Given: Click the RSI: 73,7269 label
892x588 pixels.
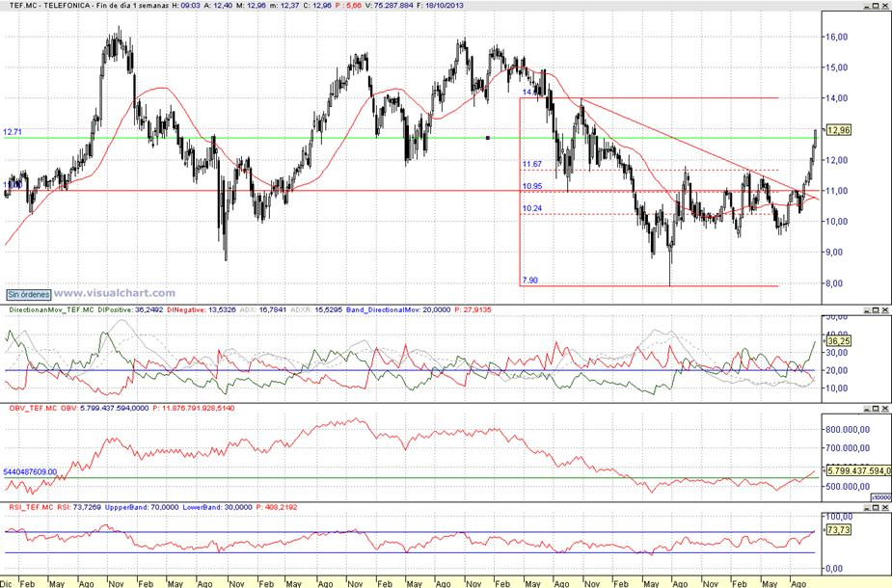Looking at the screenshot, I should 79,507.
